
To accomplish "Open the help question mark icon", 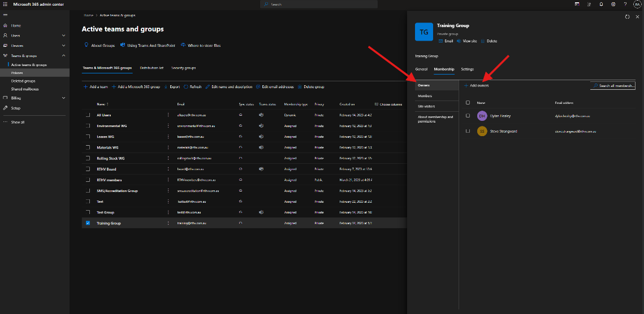I will [x=625, y=4].
